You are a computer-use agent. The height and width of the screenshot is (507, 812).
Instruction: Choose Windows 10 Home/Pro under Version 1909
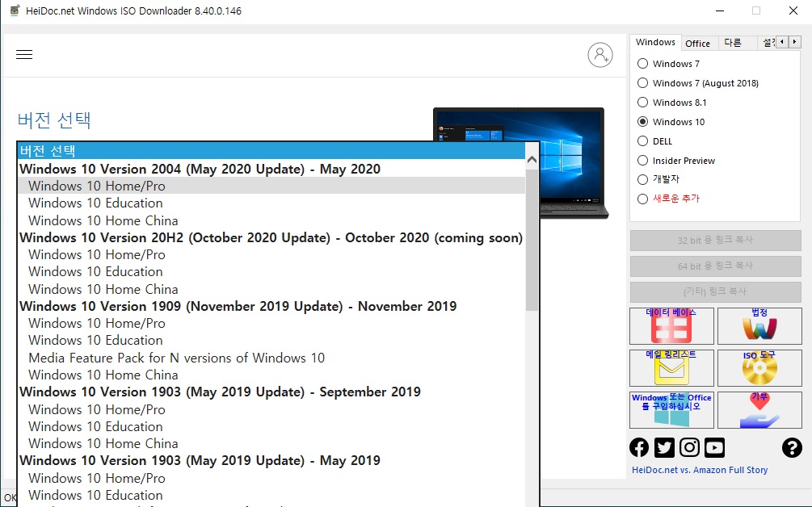coord(271,324)
